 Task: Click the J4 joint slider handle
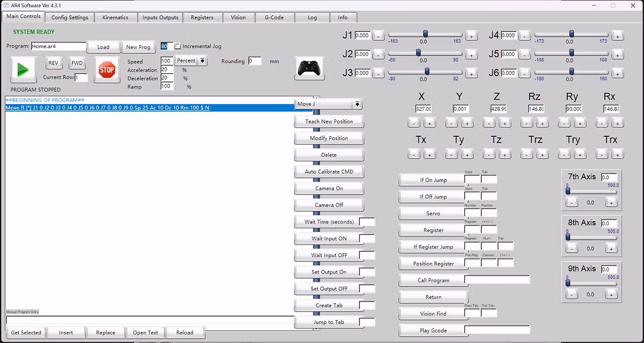point(571,34)
